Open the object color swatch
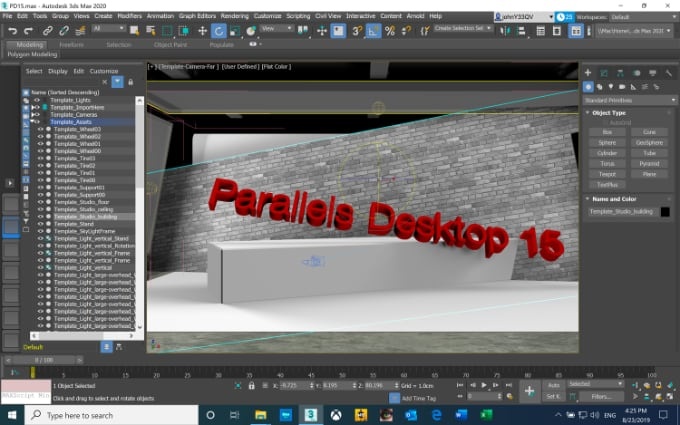The height and width of the screenshot is (425, 680). click(x=665, y=212)
